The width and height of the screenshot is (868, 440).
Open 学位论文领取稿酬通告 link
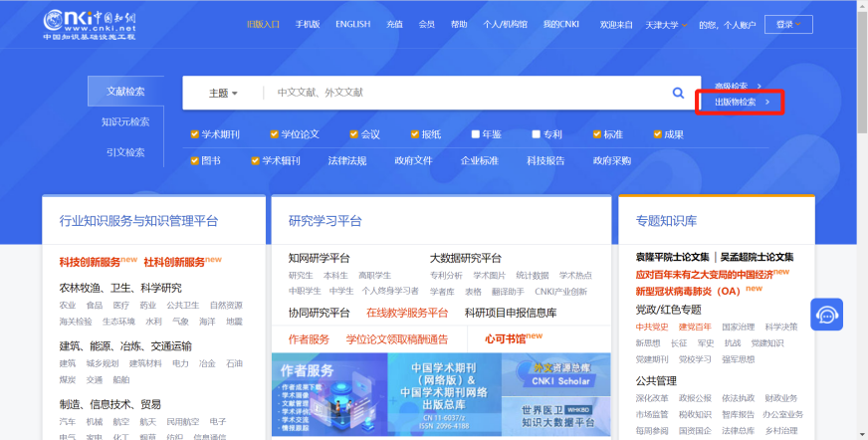click(397, 339)
